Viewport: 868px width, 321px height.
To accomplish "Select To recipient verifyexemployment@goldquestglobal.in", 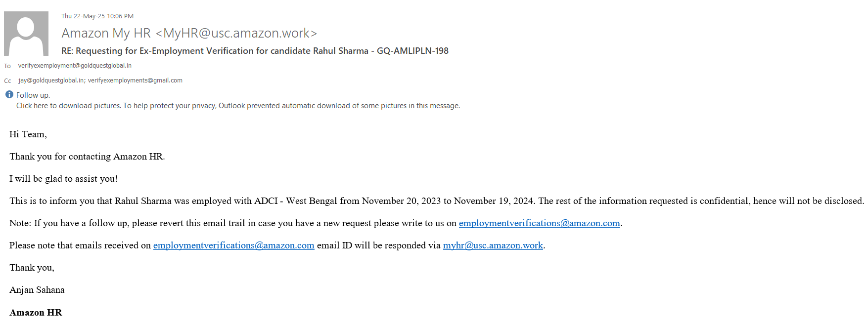I will coord(75,66).
